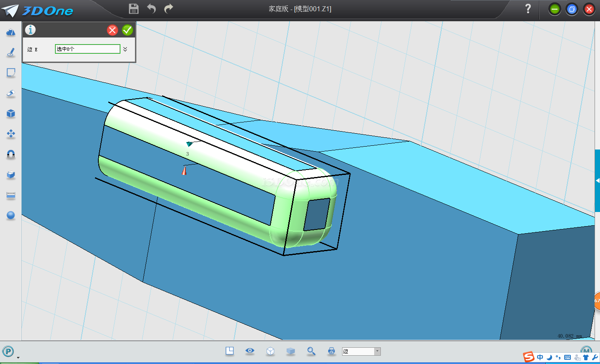600x364 pixels.
Task: Expand the right side panel arrow
Action: pyautogui.click(x=597, y=181)
